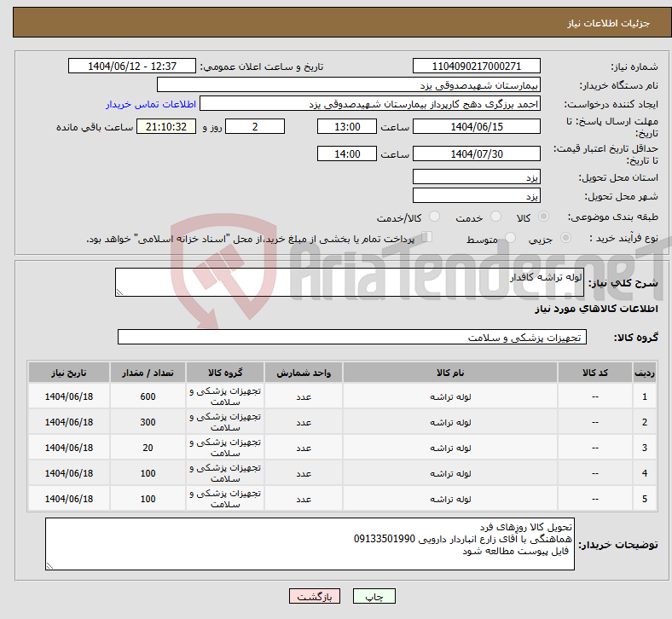Click the تعداد / مقدار column header
Image resolution: width=672 pixels, height=619 pixels.
coord(159,373)
